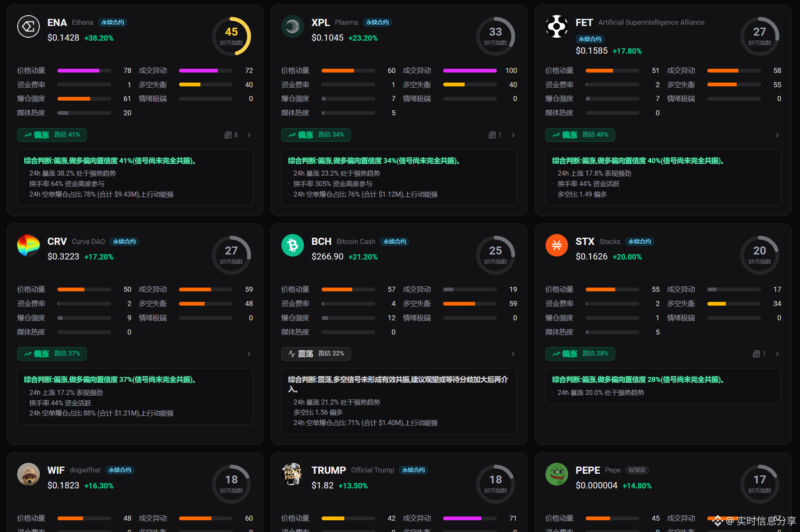The image size is (800, 532).
Task: Click XPL bullish signal badge 34%
Action: [316, 135]
